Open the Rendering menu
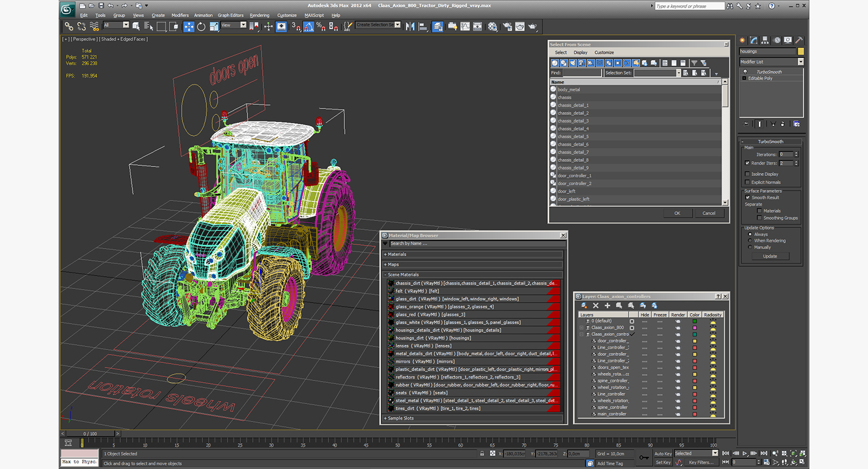 pyautogui.click(x=259, y=15)
